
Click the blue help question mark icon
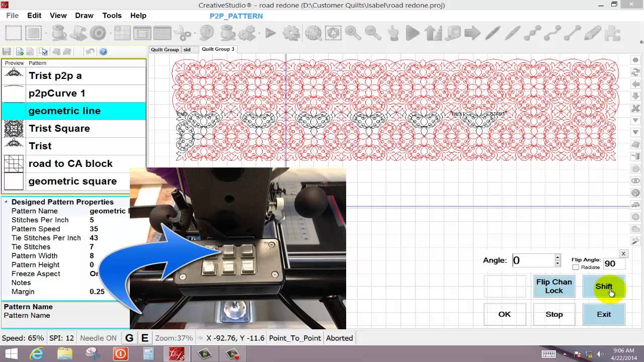(x=103, y=51)
